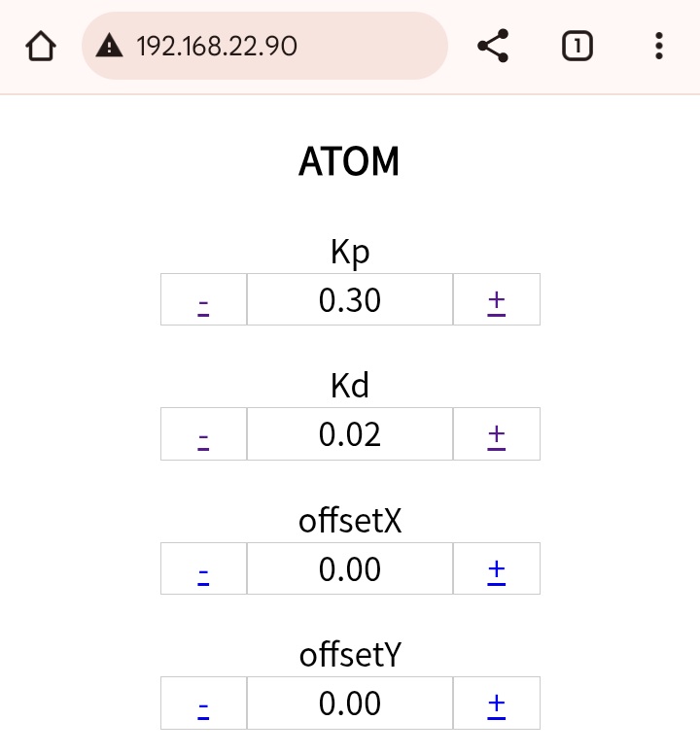The image size is (700, 755).
Task: Decrease Kp with the minus link
Action: tap(203, 306)
